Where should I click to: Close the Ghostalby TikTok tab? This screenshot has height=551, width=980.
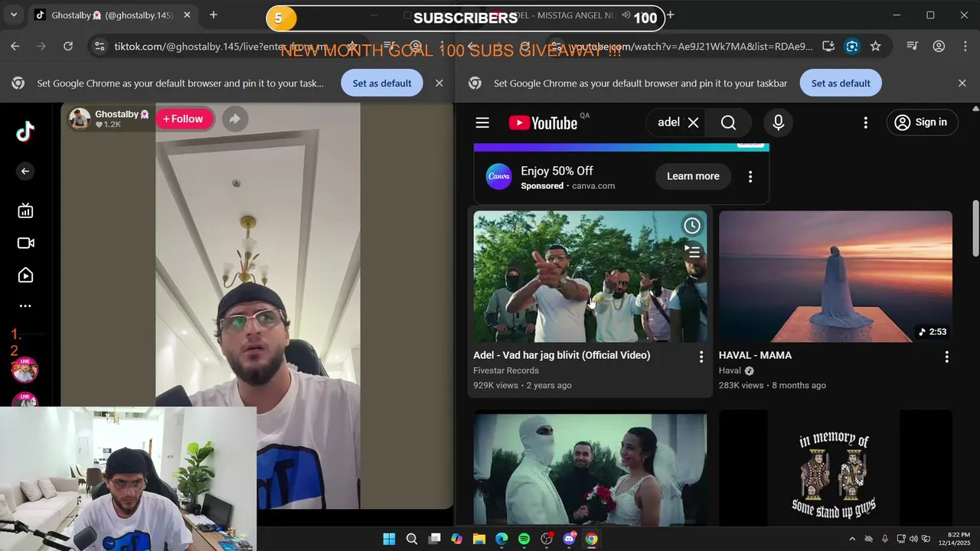click(x=187, y=15)
